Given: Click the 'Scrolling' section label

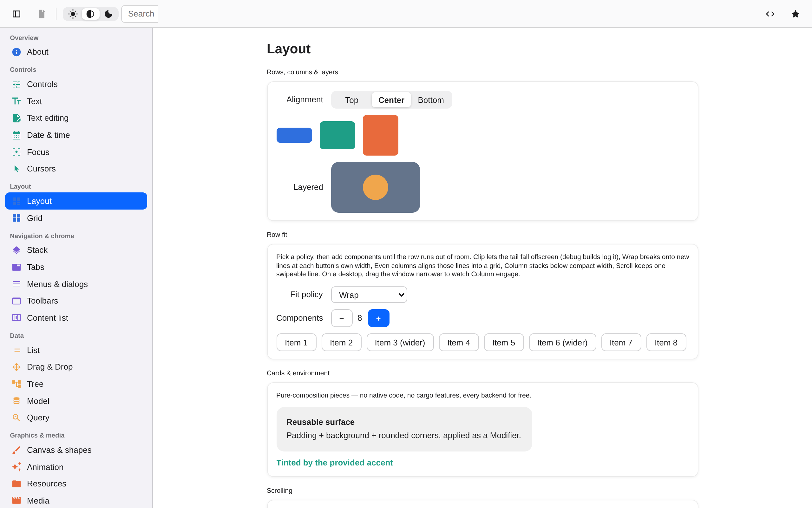Looking at the screenshot, I should pyautogui.click(x=279, y=491).
